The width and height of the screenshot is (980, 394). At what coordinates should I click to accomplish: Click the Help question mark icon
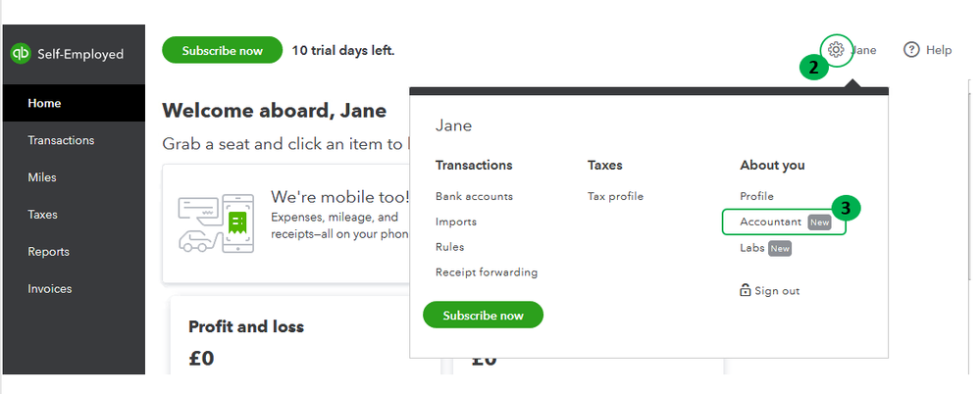(x=911, y=49)
